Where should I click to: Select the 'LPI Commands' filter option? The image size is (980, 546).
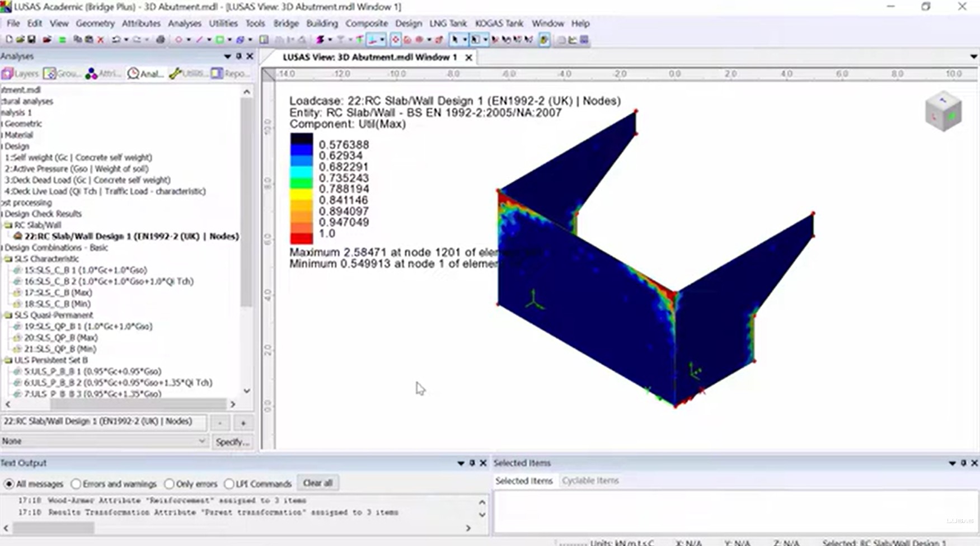pyautogui.click(x=229, y=483)
